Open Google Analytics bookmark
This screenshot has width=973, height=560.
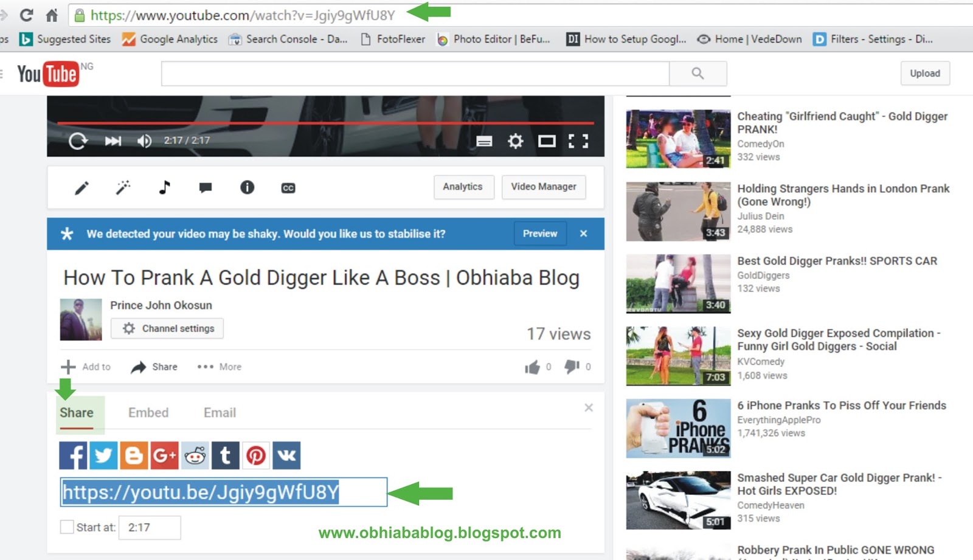tap(170, 39)
